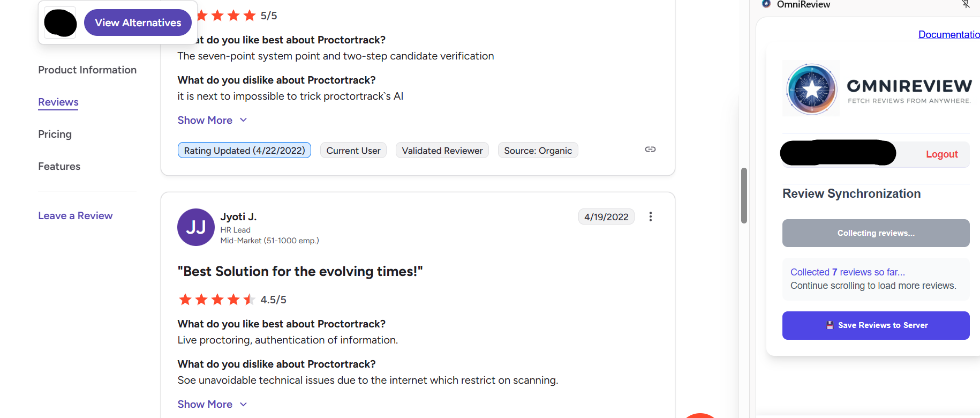Click the page vertical scrollbar thumb
The height and width of the screenshot is (418, 980).
[x=744, y=196]
